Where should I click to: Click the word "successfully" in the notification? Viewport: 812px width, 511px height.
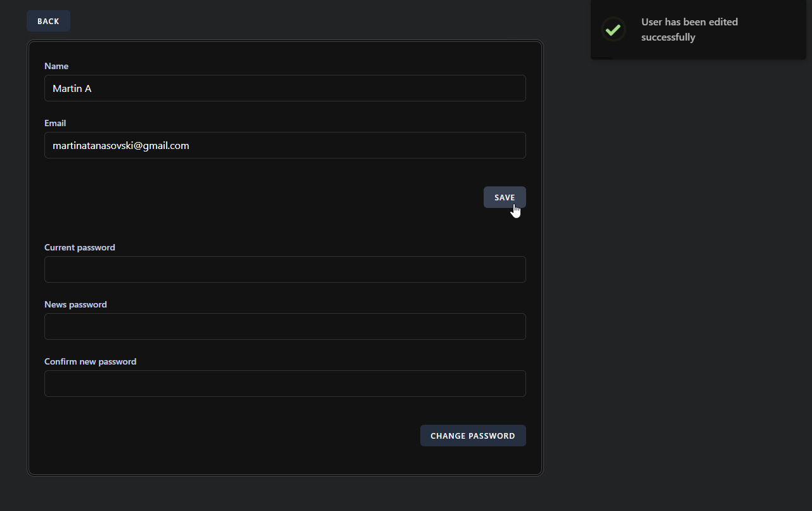(x=668, y=37)
